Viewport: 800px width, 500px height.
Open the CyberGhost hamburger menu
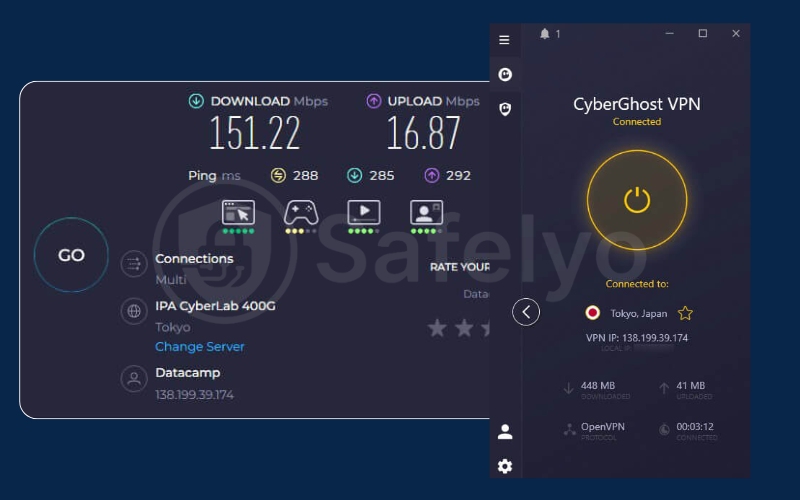(504, 40)
